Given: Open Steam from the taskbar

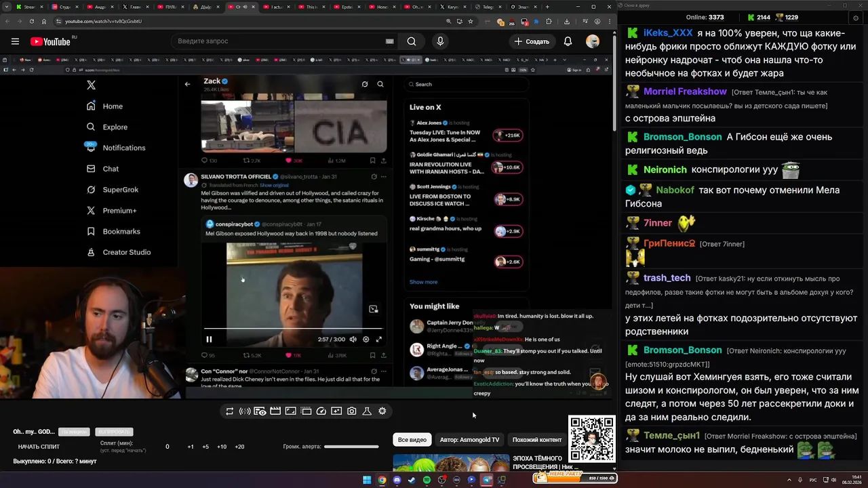Looking at the screenshot, I should [412, 480].
